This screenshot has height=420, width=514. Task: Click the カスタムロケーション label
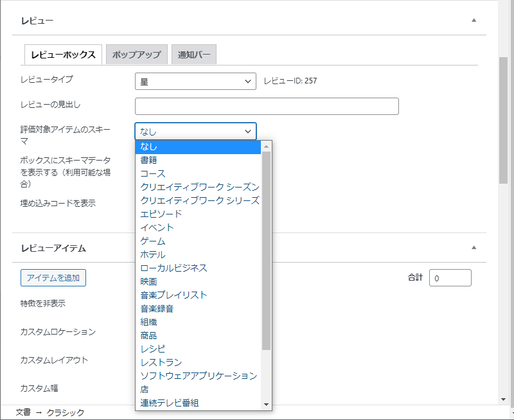click(58, 332)
